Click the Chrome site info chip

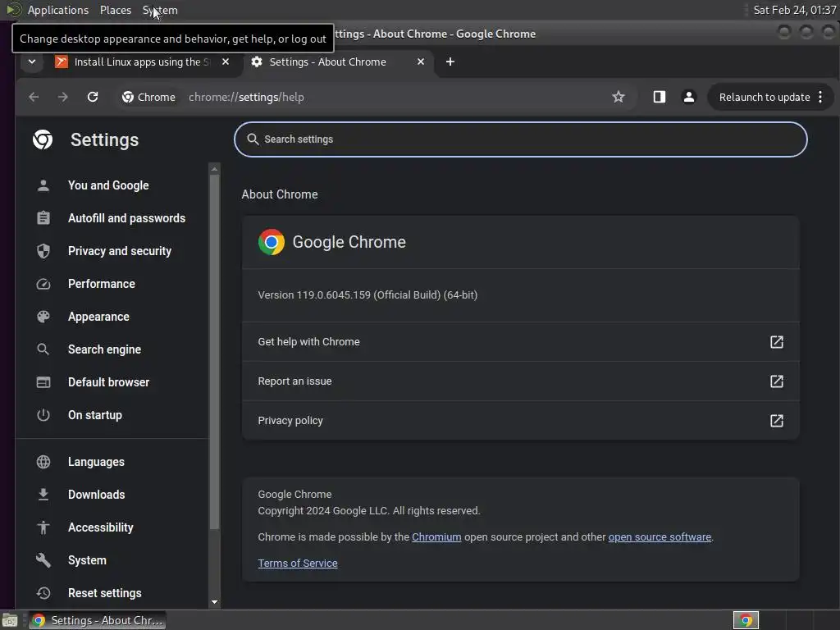click(x=149, y=97)
